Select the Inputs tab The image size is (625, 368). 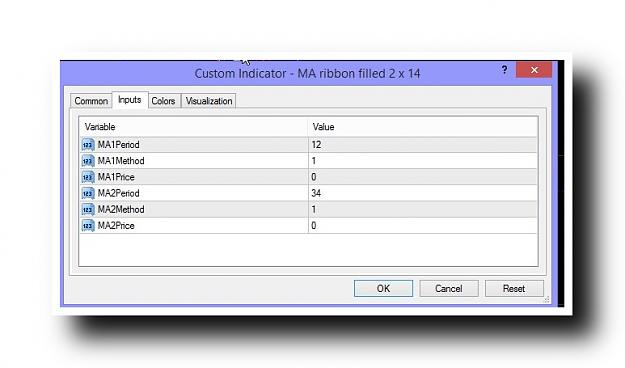click(x=130, y=100)
